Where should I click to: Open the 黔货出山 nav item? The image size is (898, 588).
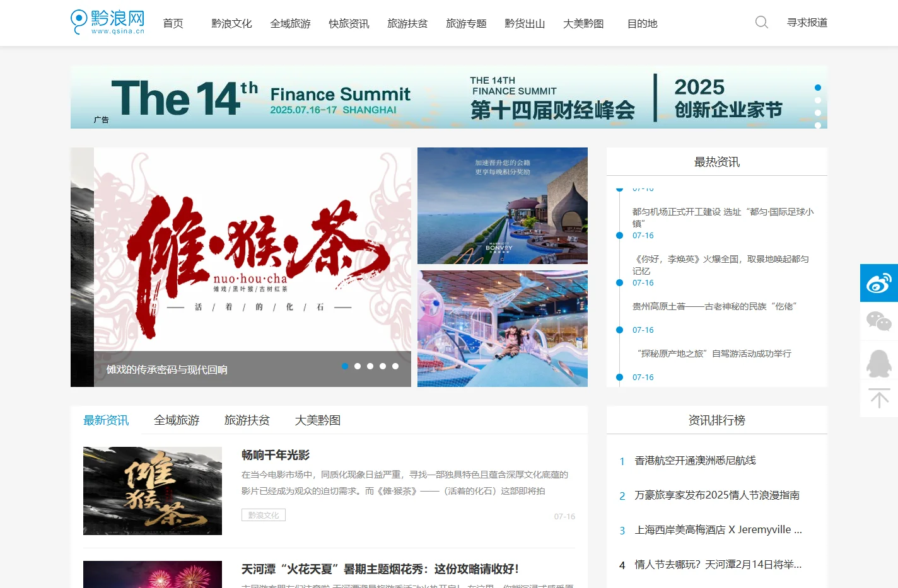(x=525, y=23)
